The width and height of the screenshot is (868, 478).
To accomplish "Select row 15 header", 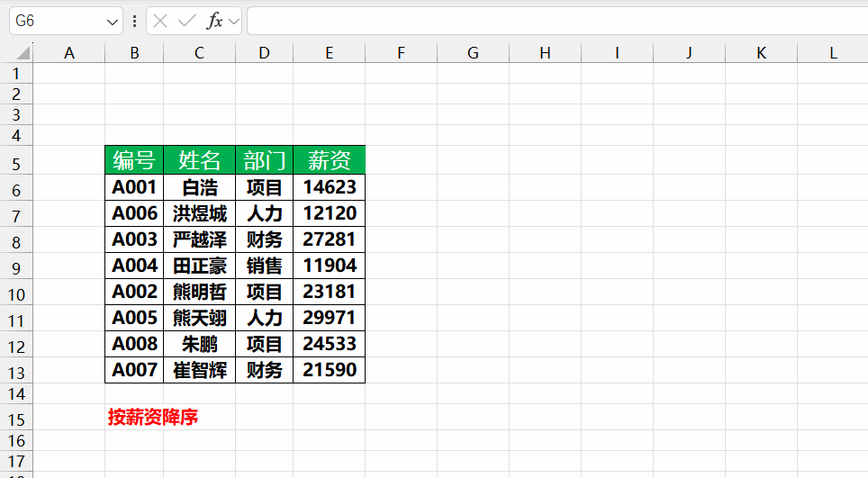I will pos(16,417).
